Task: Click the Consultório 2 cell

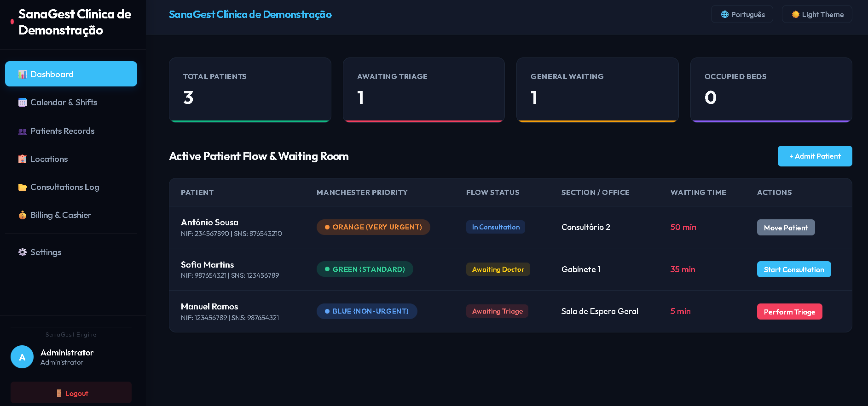Action: (585, 227)
